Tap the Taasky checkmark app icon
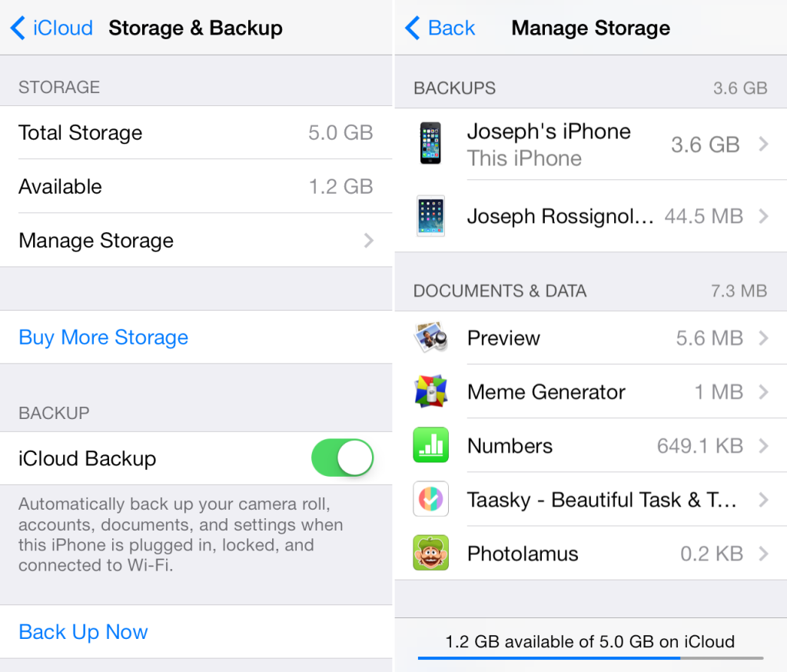787x672 pixels. pyautogui.click(x=430, y=499)
